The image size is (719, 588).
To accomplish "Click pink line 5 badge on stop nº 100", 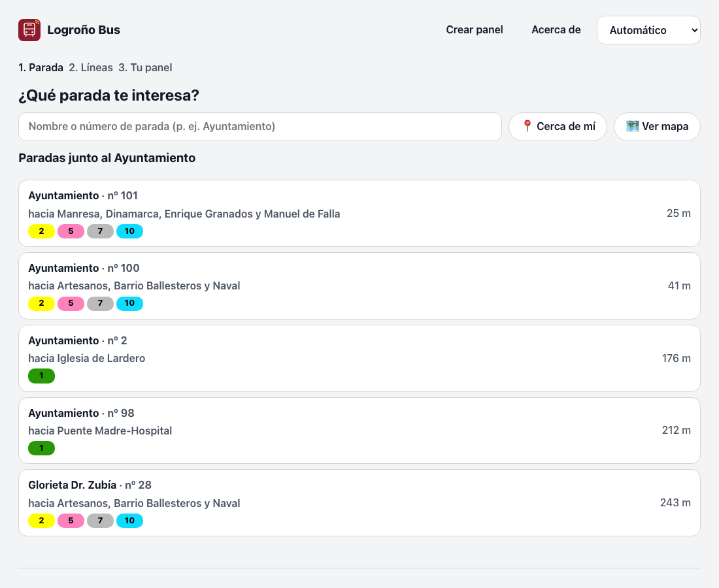I will point(71,303).
